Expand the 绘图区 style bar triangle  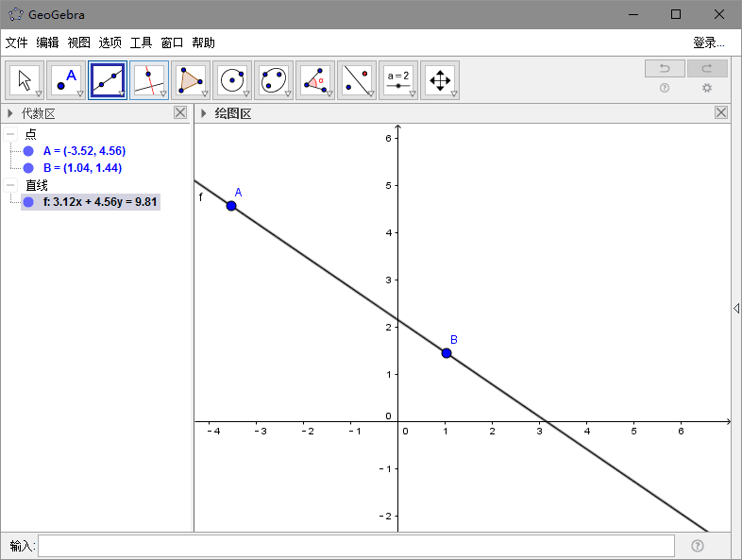pos(203,113)
